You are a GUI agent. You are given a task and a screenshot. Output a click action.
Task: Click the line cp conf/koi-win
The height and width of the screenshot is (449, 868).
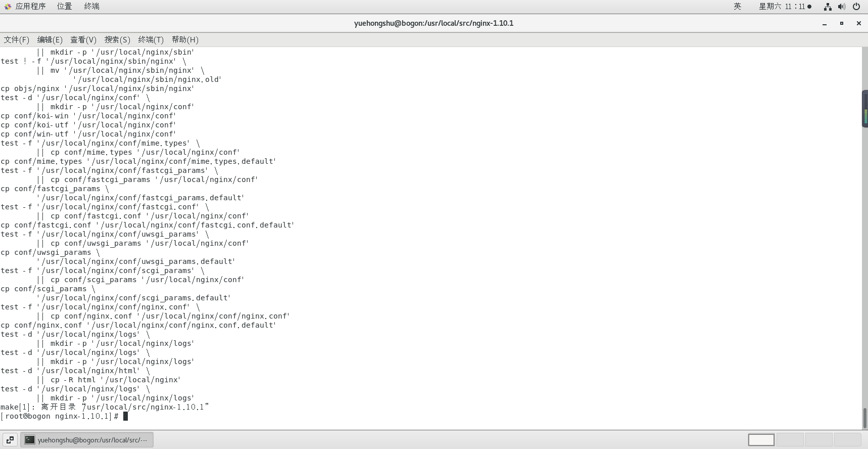tap(88, 116)
